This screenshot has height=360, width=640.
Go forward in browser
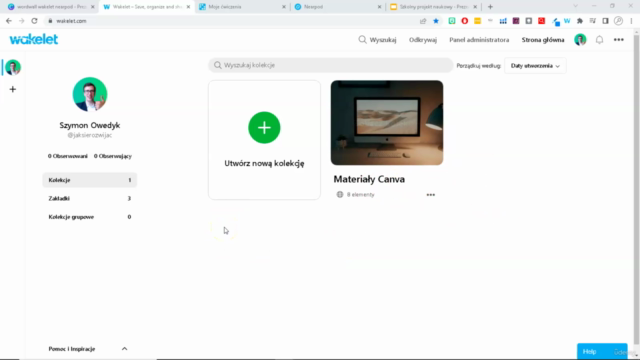[21, 21]
